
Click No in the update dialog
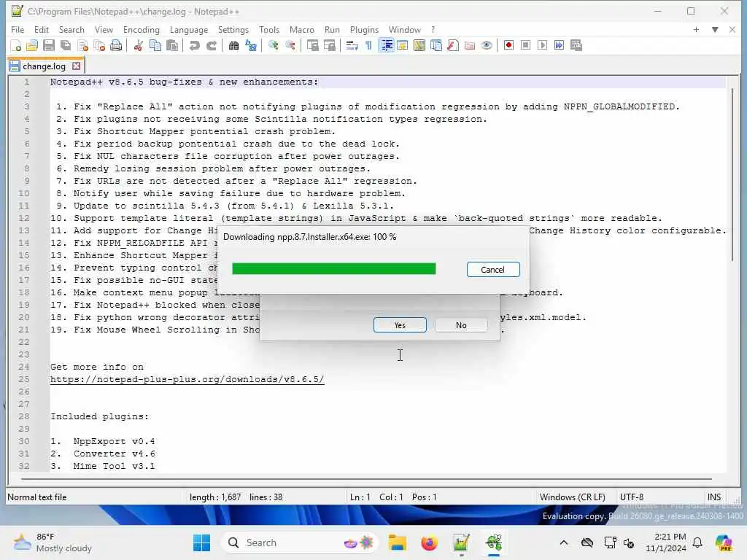(461, 325)
